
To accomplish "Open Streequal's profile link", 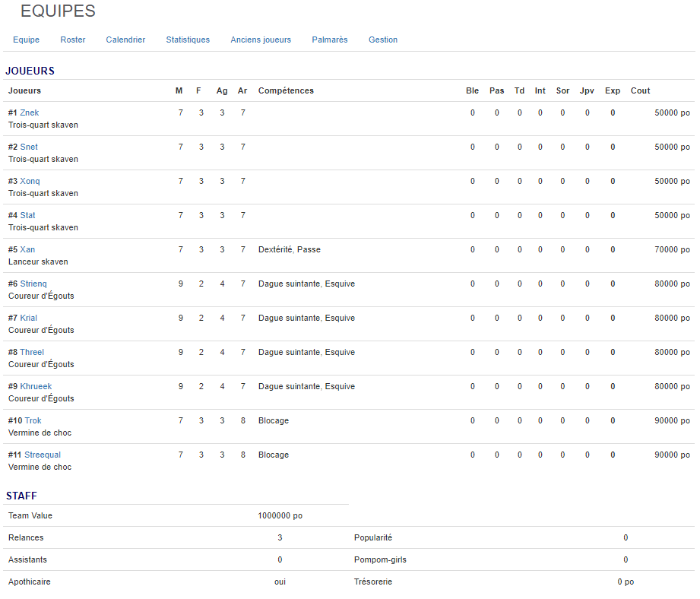I will (43, 455).
